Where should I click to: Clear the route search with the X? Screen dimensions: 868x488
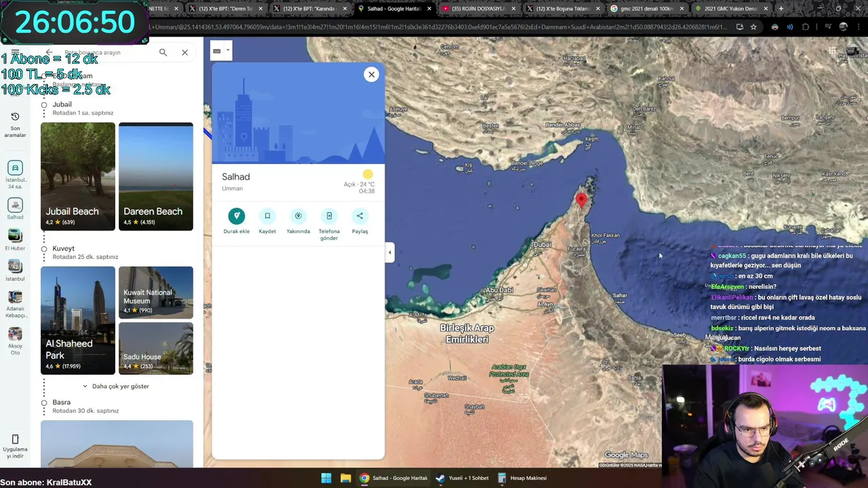pos(184,52)
